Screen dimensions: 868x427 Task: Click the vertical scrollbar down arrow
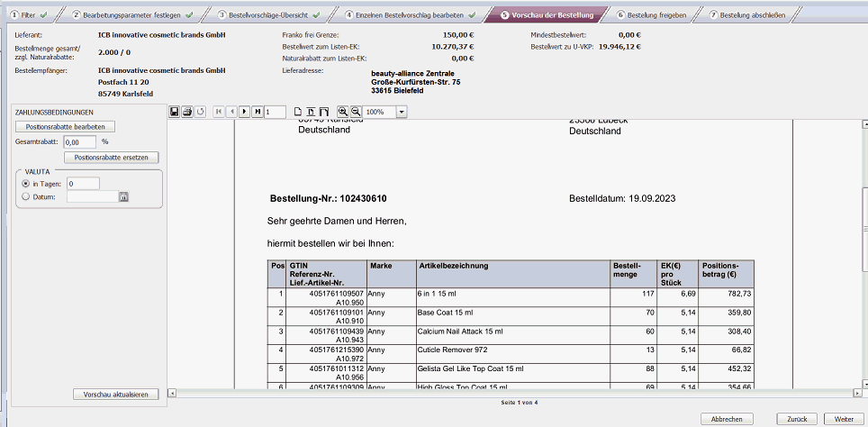point(864,383)
